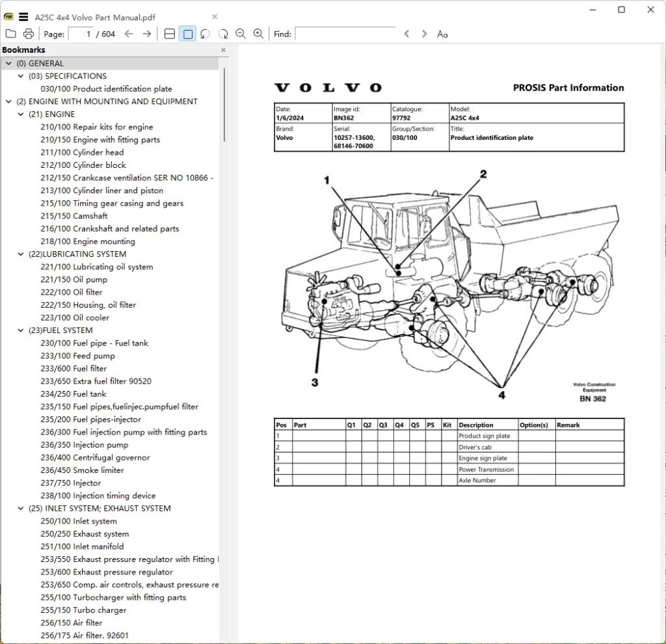Open 030/100 Product identification plate bookmark
This screenshot has height=644, width=666.
coord(106,88)
